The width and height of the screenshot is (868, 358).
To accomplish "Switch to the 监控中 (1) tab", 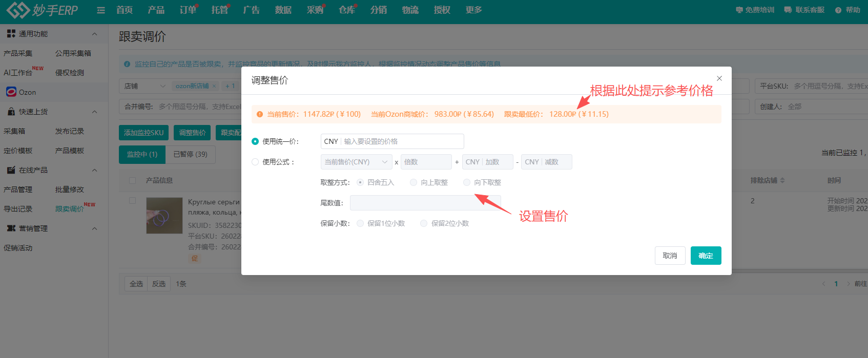I will (x=142, y=154).
